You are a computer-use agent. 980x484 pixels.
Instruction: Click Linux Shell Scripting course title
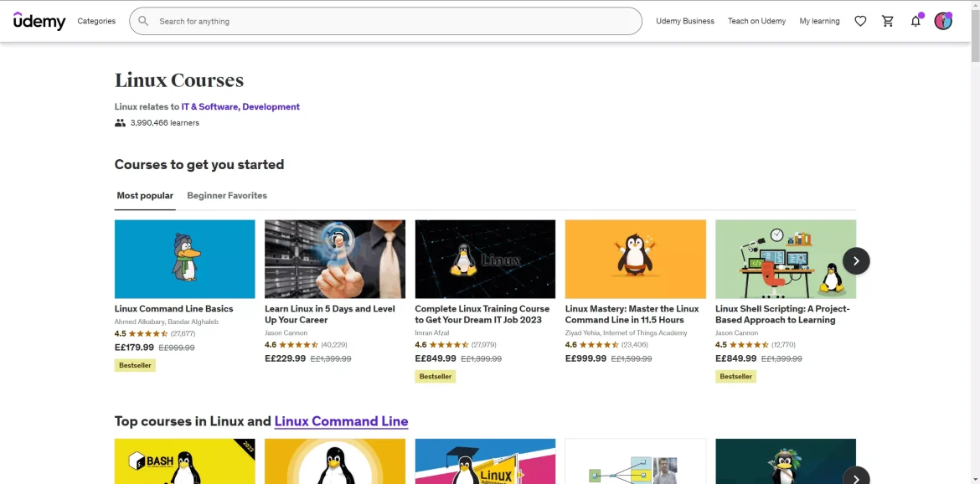[782, 314]
